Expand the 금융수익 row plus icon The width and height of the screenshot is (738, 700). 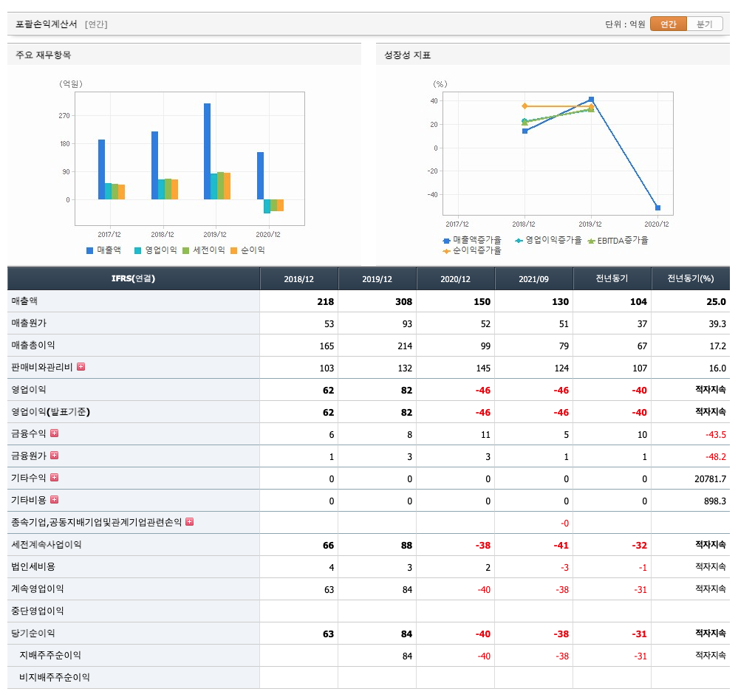(55, 433)
